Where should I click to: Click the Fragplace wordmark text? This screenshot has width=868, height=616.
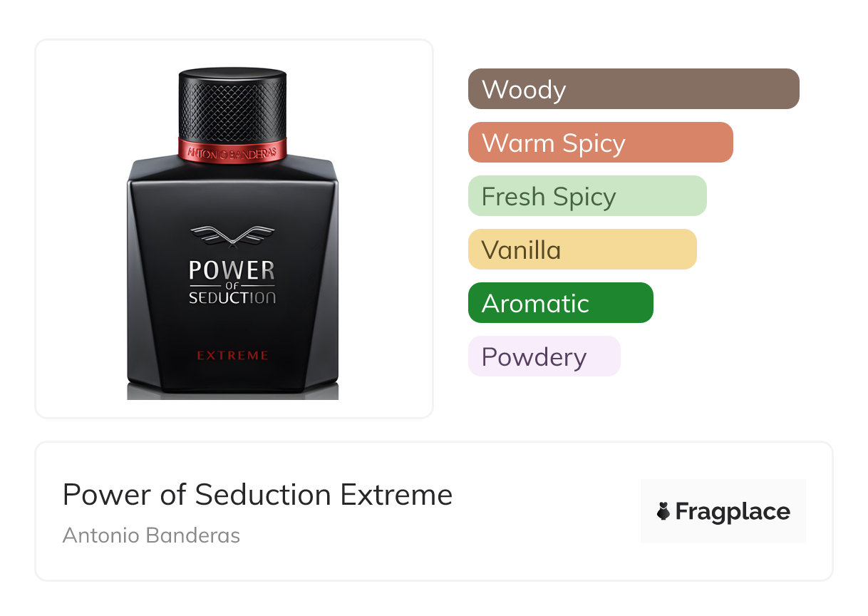pyautogui.click(x=733, y=512)
